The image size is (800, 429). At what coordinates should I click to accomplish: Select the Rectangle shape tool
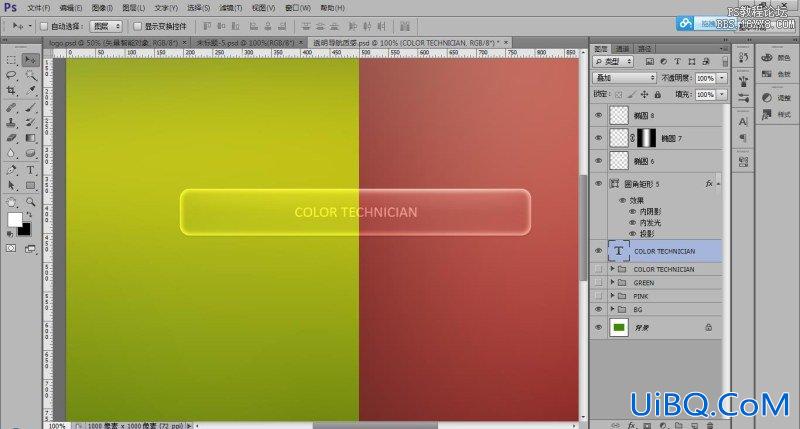pyautogui.click(x=31, y=186)
